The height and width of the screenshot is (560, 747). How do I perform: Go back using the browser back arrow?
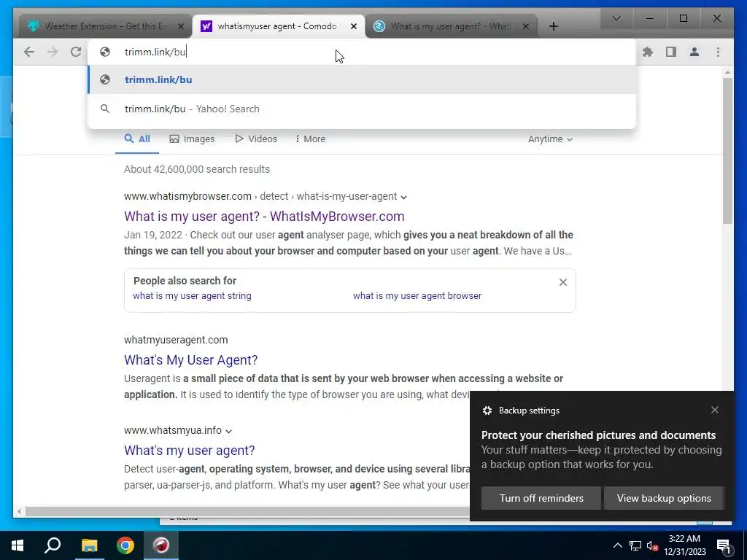tap(29, 52)
